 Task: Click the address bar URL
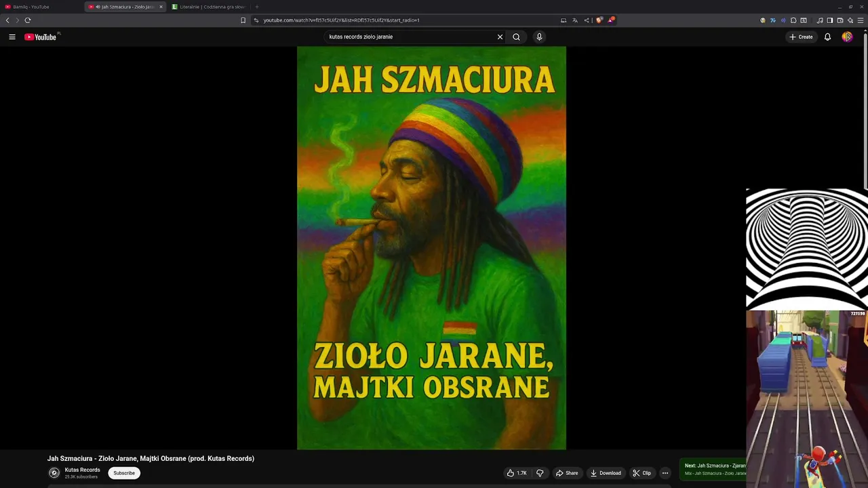pos(341,20)
